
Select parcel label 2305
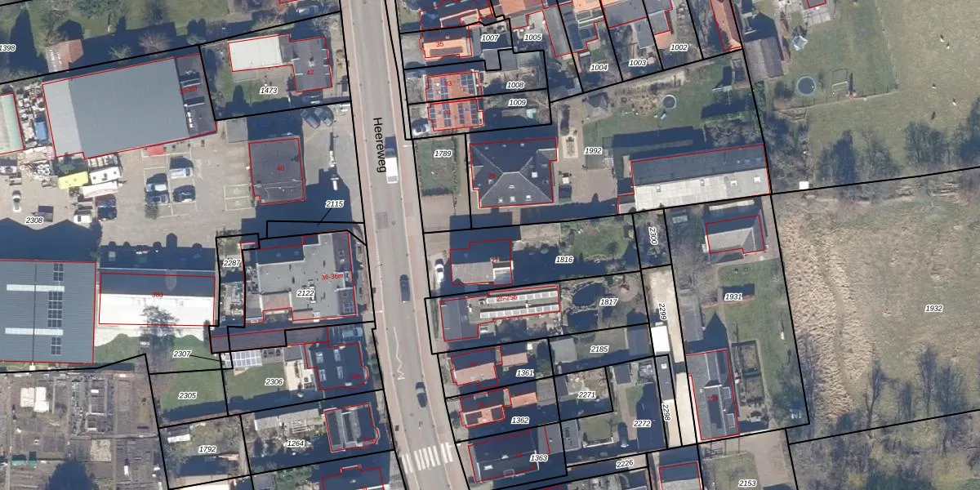[187, 395]
